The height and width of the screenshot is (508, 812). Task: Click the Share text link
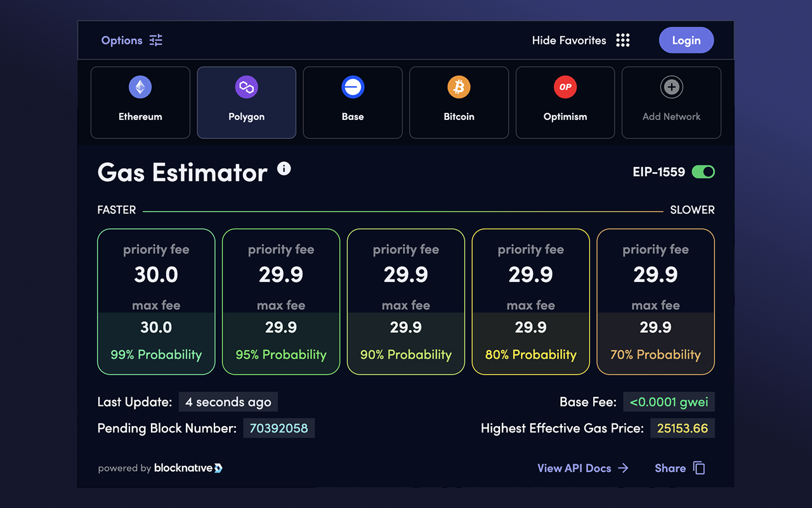point(671,468)
